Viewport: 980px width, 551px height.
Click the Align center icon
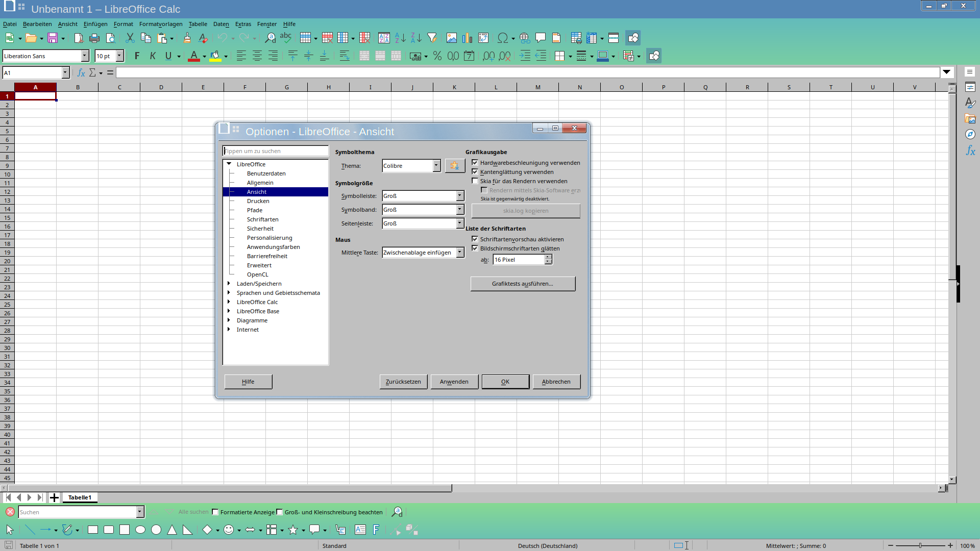point(257,56)
